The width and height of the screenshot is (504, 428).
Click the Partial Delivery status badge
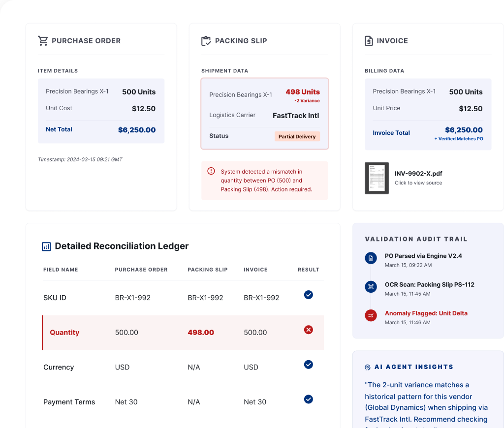coord(297,137)
